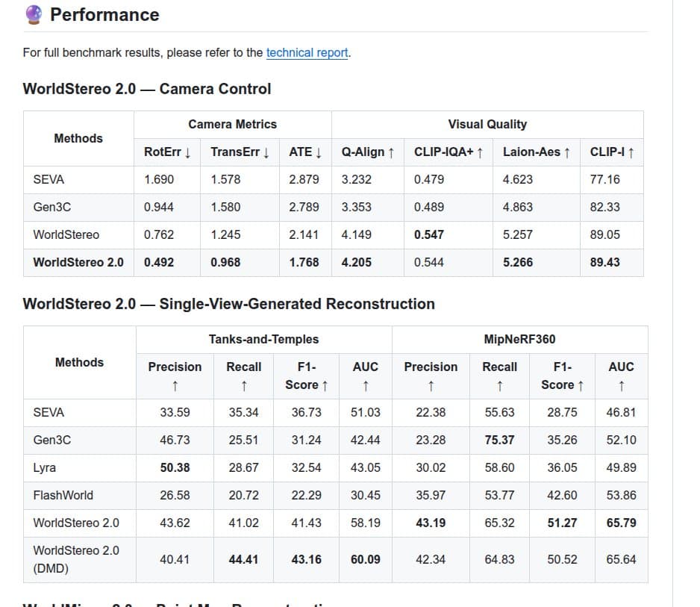Viewport: 700px width, 607px height.
Task: Click the ATE column header
Action: [x=304, y=152]
